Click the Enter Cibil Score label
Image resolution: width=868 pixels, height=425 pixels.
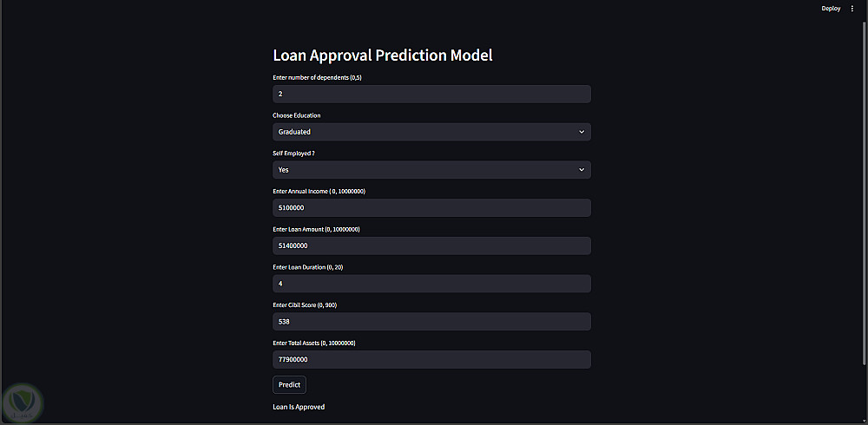303,305
